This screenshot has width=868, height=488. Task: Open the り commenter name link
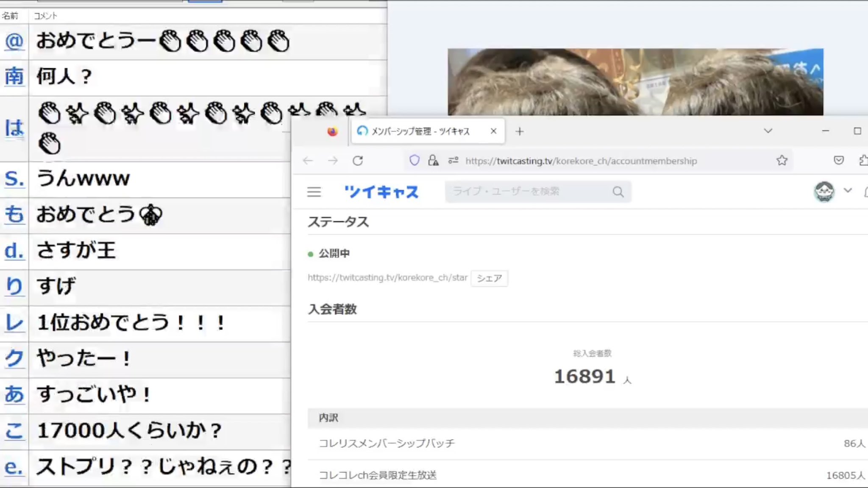[x=14, y=286]
